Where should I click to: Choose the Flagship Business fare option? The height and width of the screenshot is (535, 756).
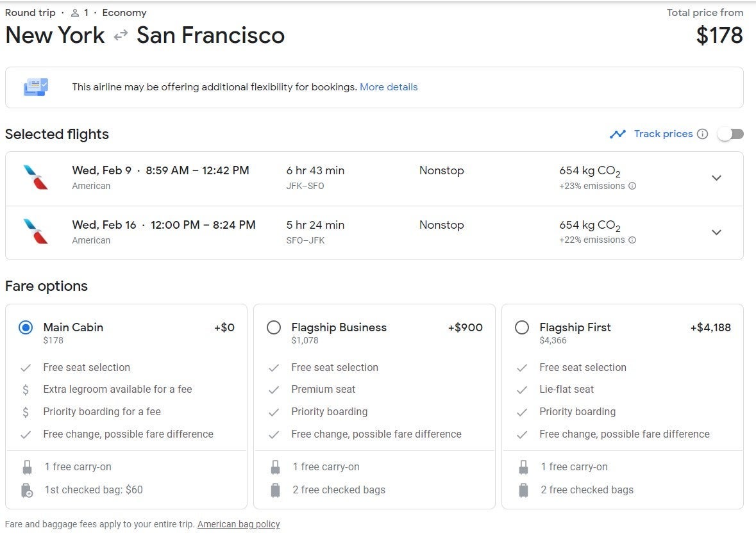(x=274, y=328)
